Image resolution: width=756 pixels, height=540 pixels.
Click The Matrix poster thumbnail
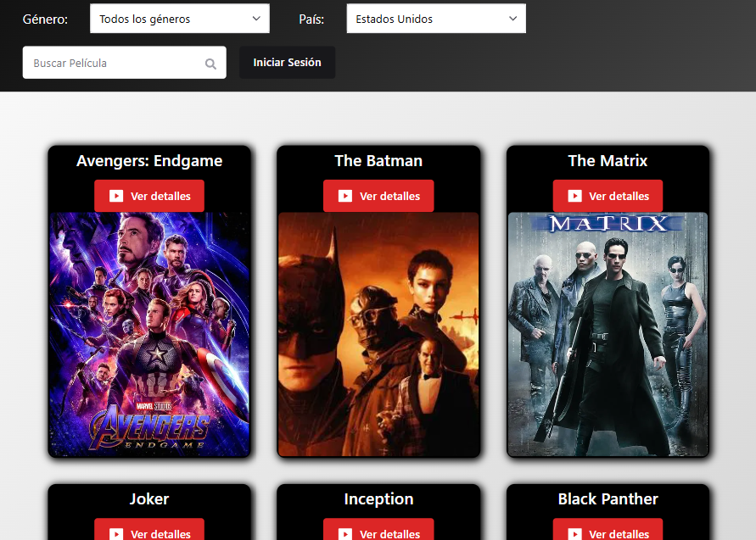608,335
